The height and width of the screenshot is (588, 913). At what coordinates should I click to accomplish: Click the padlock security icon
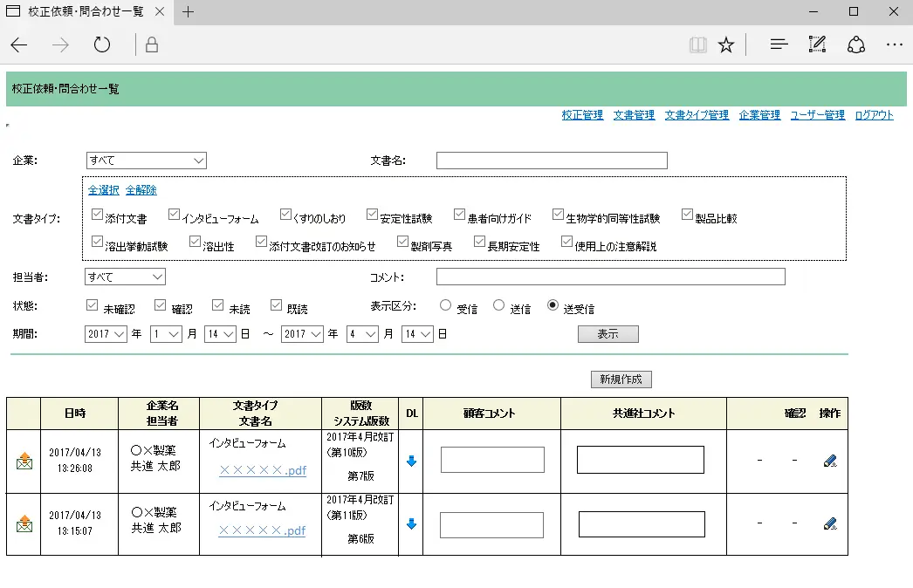(152, 44)
